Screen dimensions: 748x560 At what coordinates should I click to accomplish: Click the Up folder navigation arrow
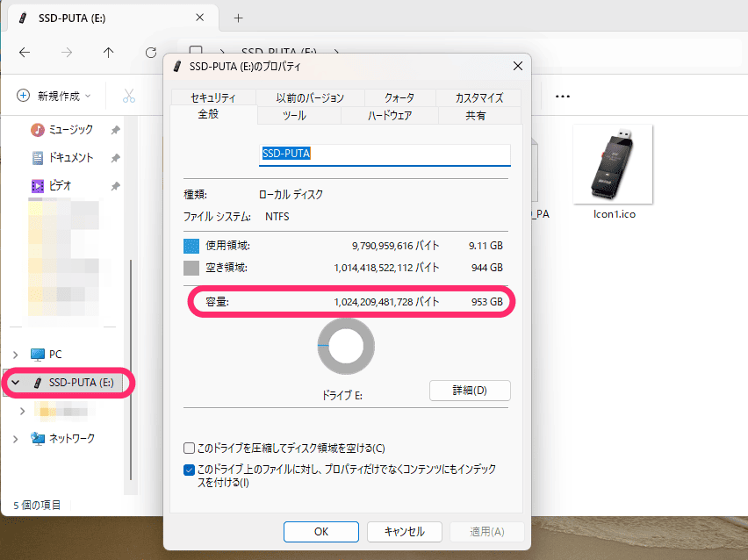tap(107, 53)
